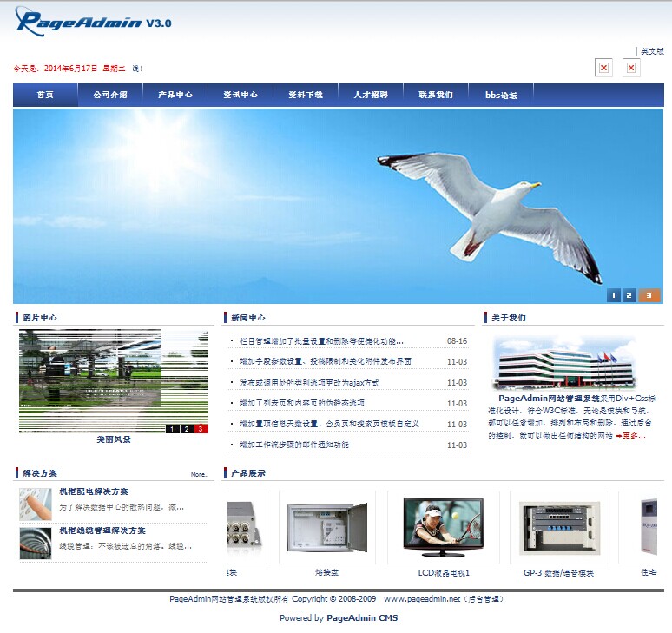Switch to the English version link
Viewport: 672px width, 633px height.
point(651,51)
